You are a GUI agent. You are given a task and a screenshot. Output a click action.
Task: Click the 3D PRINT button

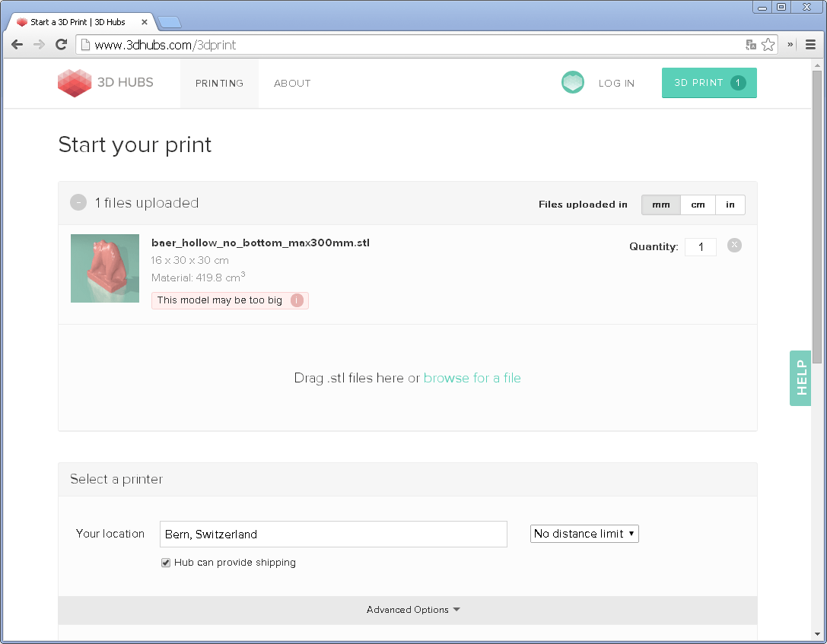pyautogui.click(x=709, y=83)
